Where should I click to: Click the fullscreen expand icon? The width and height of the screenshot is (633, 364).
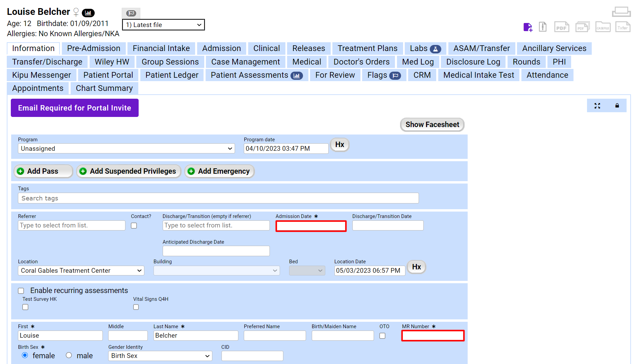(x=597, y=106)
